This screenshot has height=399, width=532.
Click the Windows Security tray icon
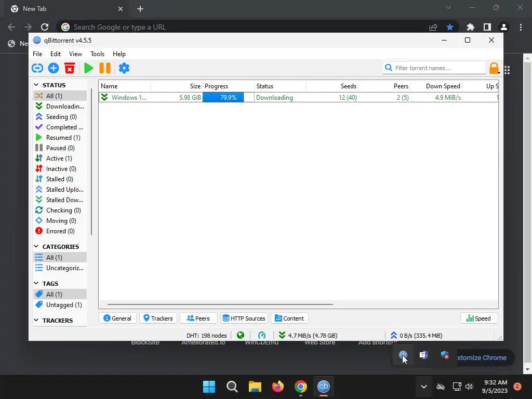point(445,355)
